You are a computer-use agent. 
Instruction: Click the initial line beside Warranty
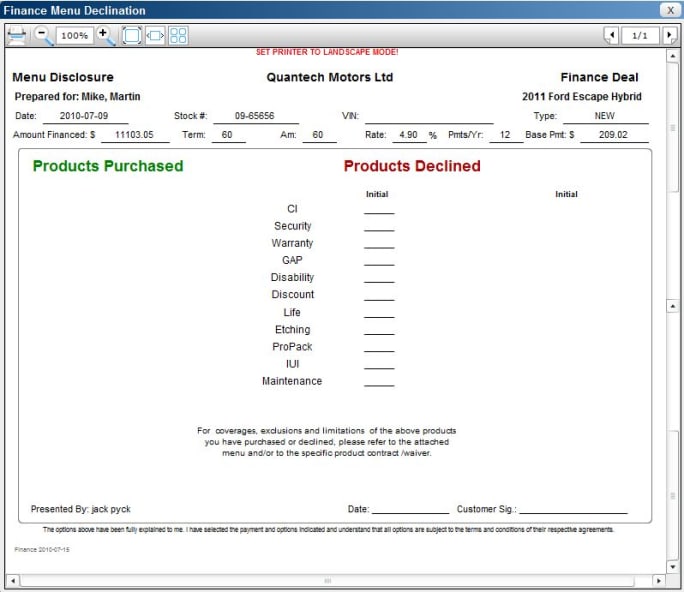point(379,245)
